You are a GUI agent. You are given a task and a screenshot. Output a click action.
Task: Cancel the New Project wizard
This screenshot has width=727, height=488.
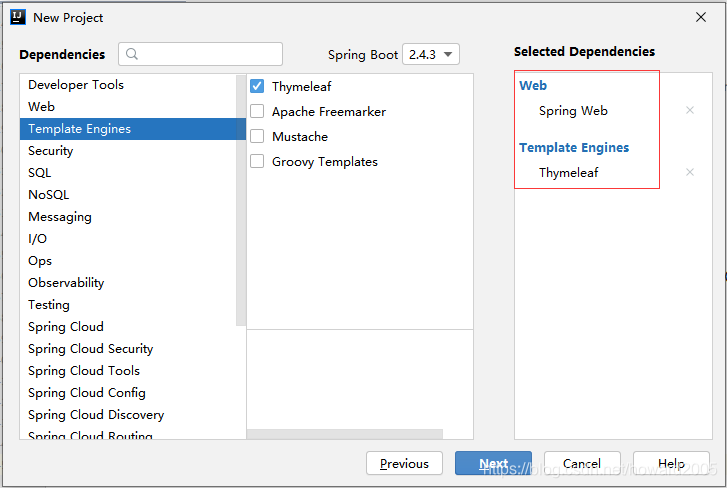[x=582, y=463]
